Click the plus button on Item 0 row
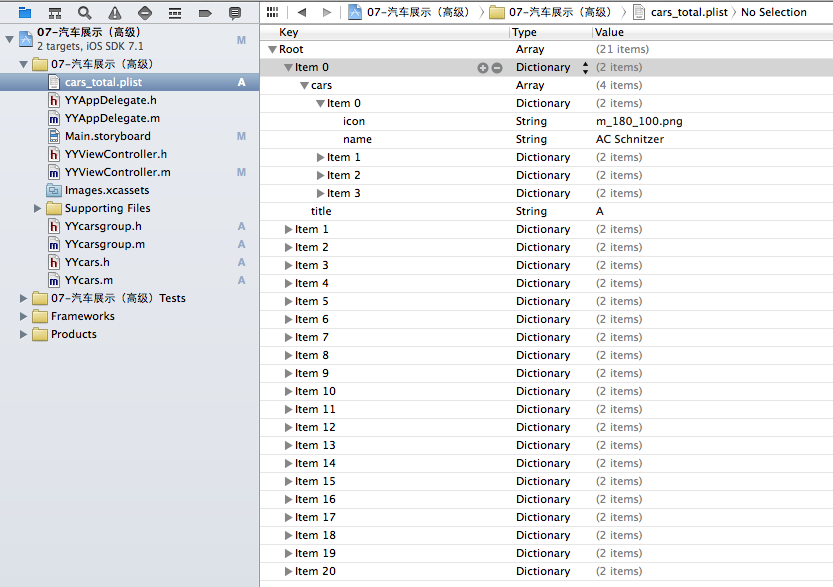This screenshot has height=587, width=833. (483, 68)
